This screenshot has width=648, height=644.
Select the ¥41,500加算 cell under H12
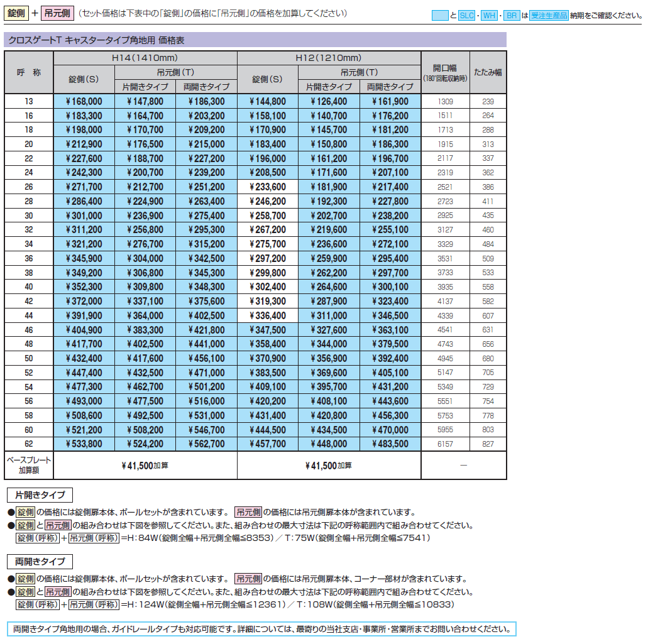327,466
